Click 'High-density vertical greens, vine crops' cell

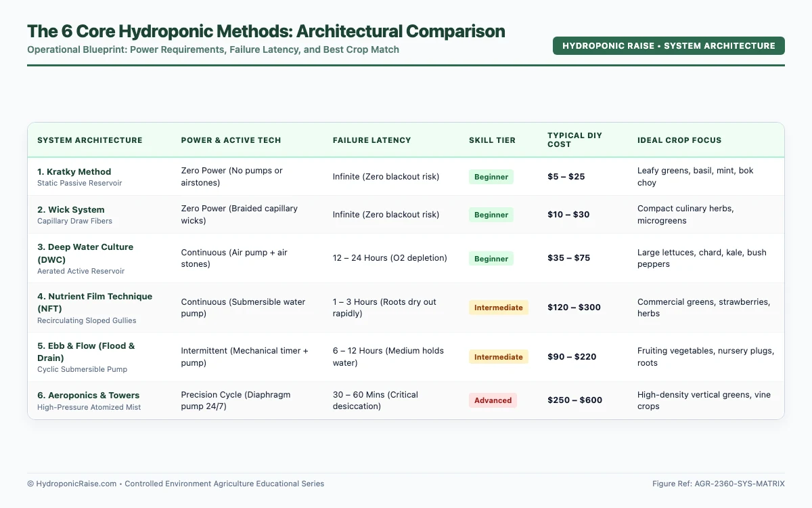point(704,400)
